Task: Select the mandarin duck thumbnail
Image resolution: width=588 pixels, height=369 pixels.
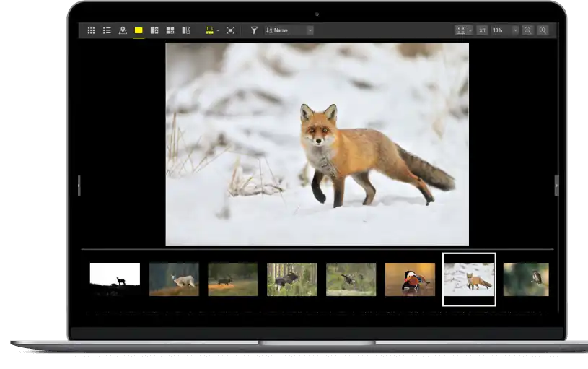Action: click(x=410, y=279)
